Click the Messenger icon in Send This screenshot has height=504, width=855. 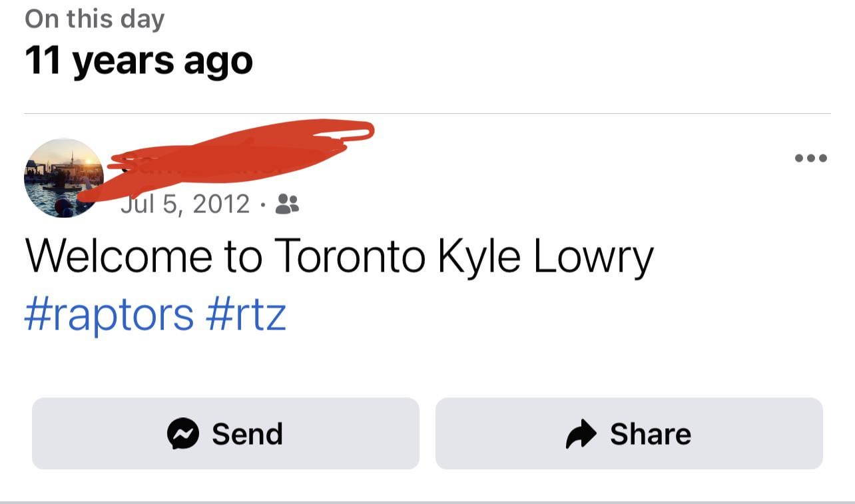(x=183, y=434)
